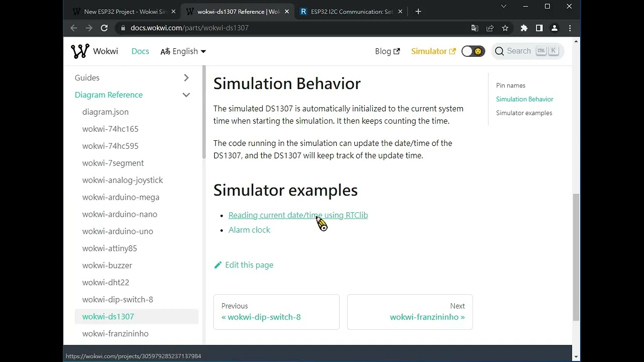Open the Blog external link

387,51
